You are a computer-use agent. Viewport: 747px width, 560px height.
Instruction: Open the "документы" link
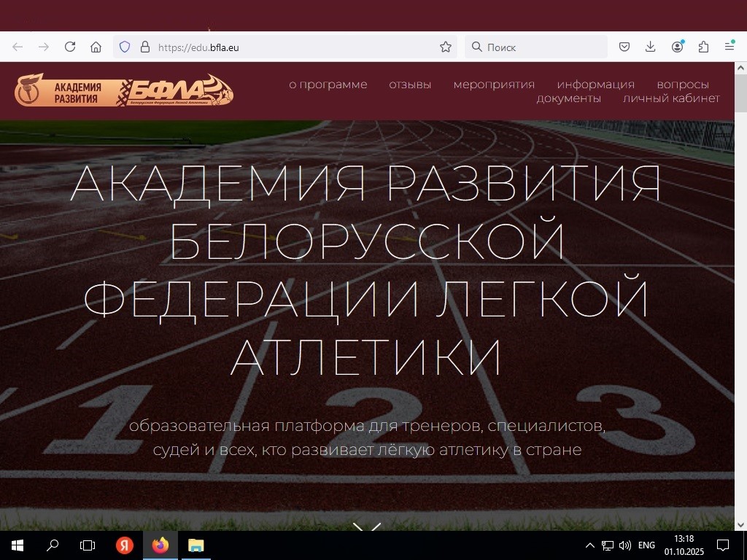(568, 98)
